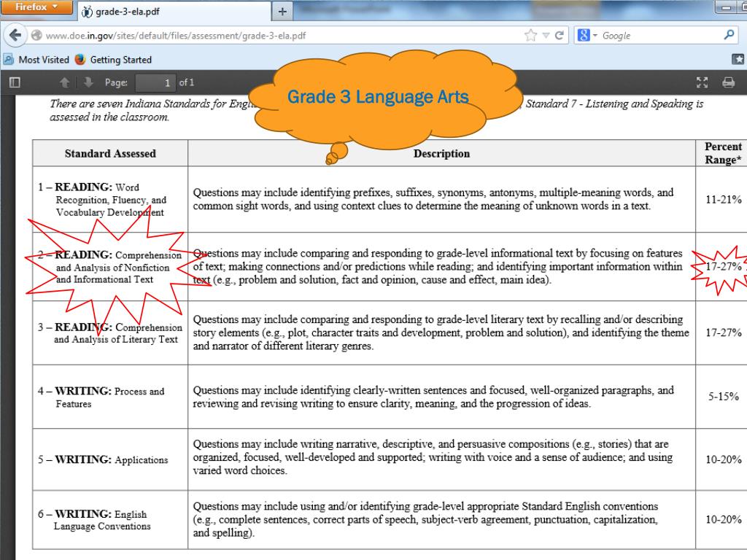Switch PDF to presentation mode
This screenshot has width=747, height=560.
click(x=702, y=82)
